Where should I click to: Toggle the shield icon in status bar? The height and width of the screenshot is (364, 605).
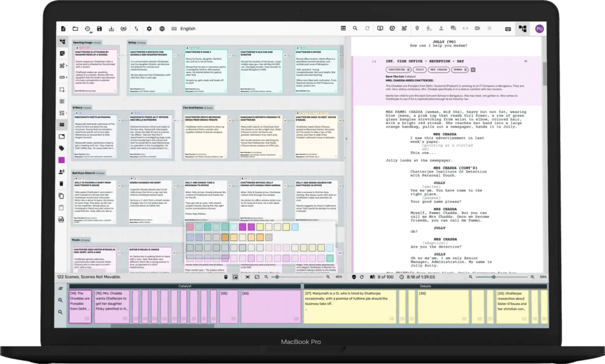354,277
